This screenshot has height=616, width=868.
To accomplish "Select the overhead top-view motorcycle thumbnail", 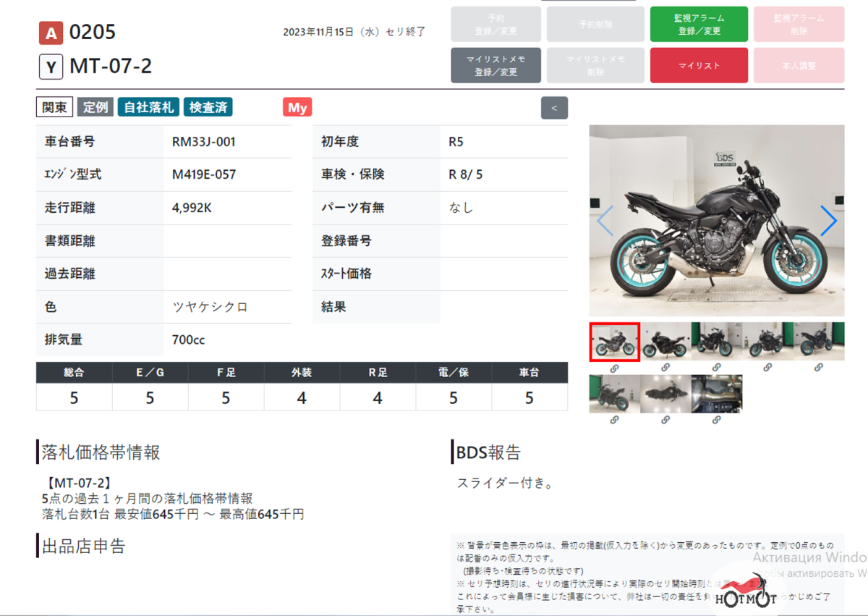I will click(665, 394).
